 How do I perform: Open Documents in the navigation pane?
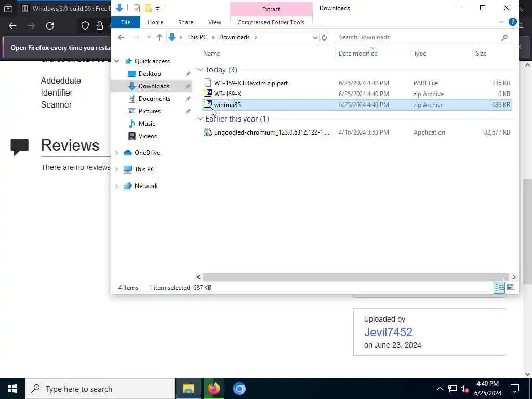point(154,98)
